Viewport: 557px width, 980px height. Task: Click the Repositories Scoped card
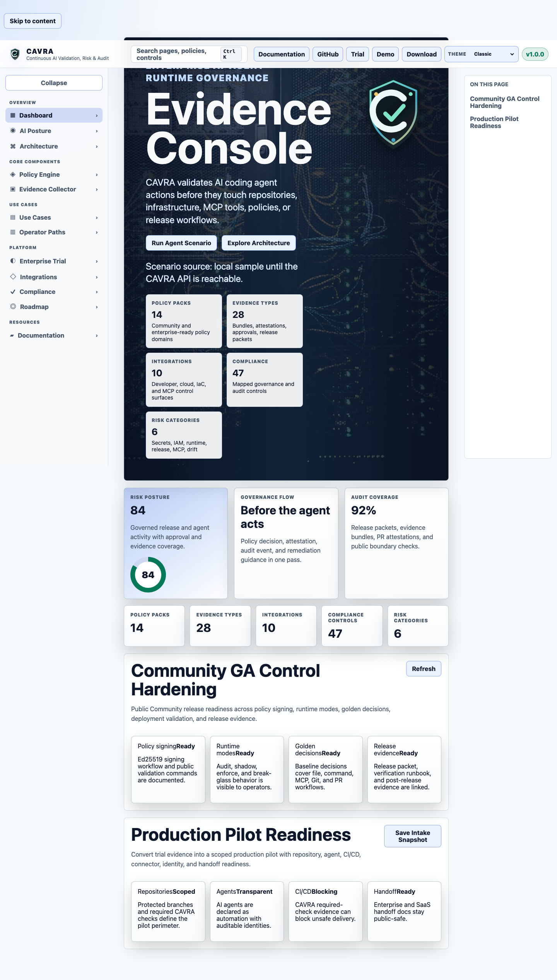(168, 911)
